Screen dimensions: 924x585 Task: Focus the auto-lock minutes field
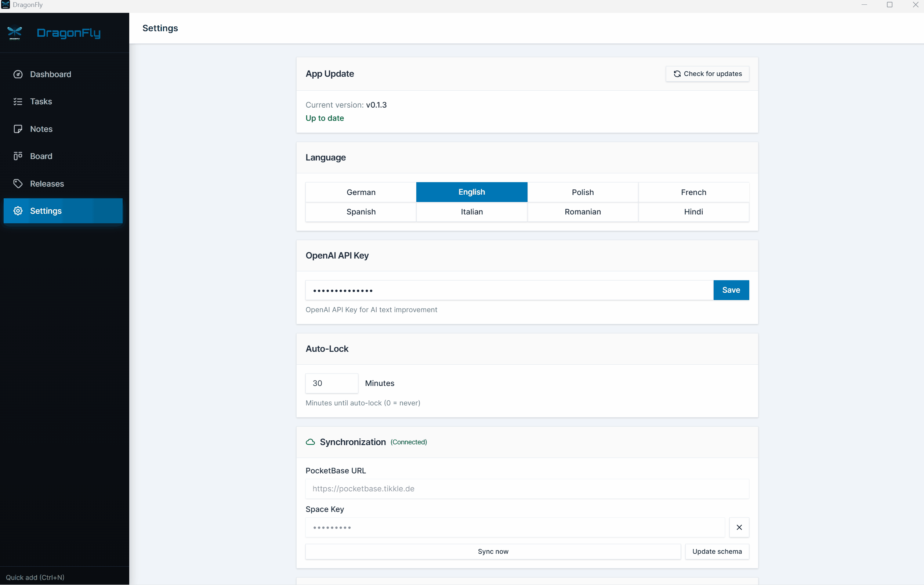(331, 383)
